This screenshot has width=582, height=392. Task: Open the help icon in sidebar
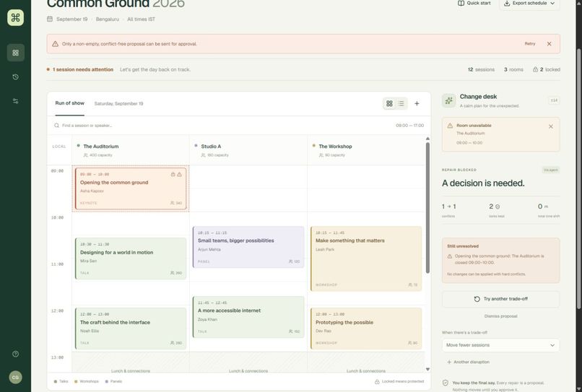click(x=16, y=354)
